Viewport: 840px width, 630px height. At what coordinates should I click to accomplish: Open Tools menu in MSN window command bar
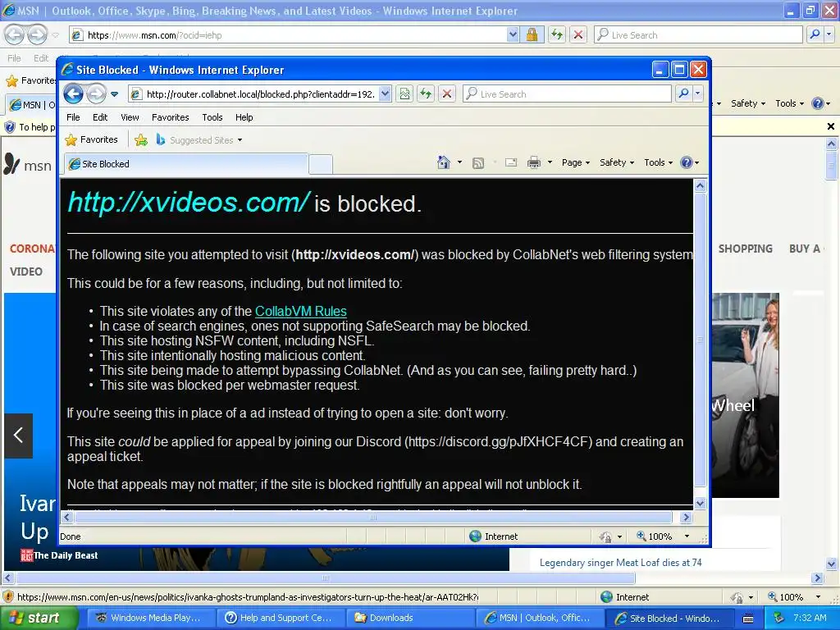[789, 103]
